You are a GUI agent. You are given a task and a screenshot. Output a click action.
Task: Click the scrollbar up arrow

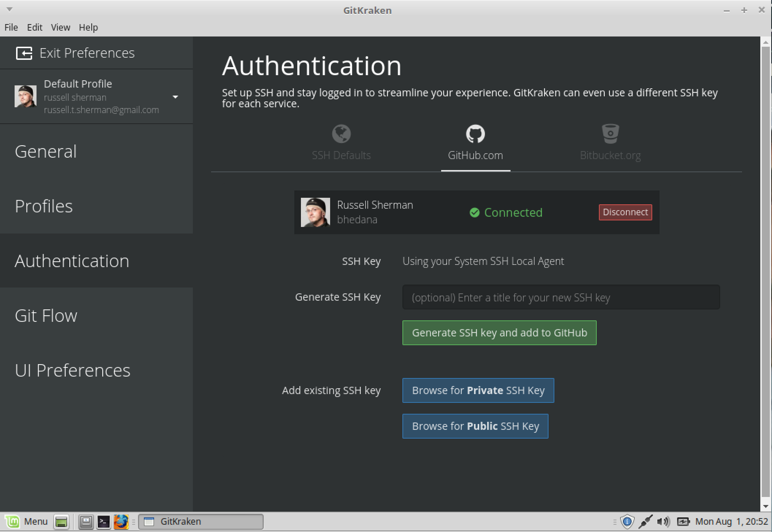click(x=765, y=42)
